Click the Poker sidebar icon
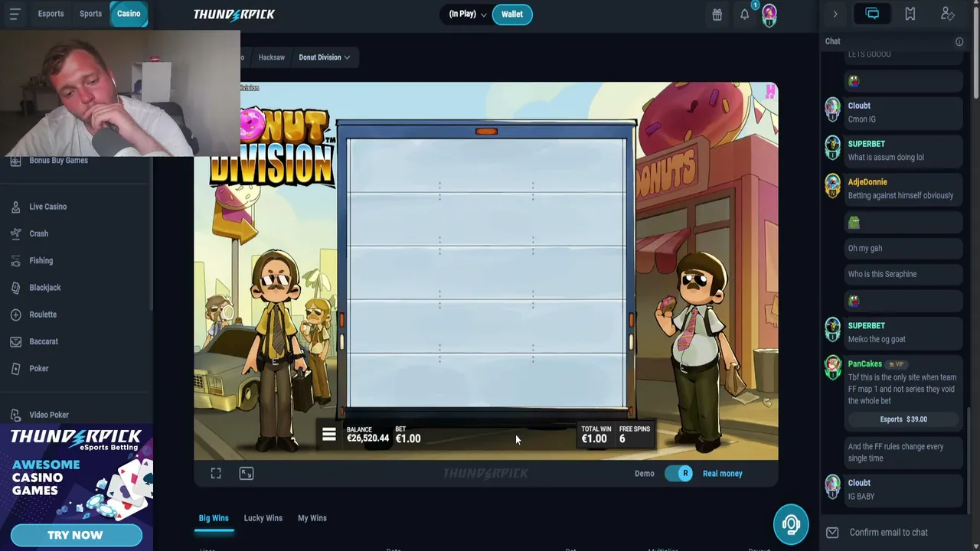Viewport: 980px width, 551px height. click(x=15, y=368)
